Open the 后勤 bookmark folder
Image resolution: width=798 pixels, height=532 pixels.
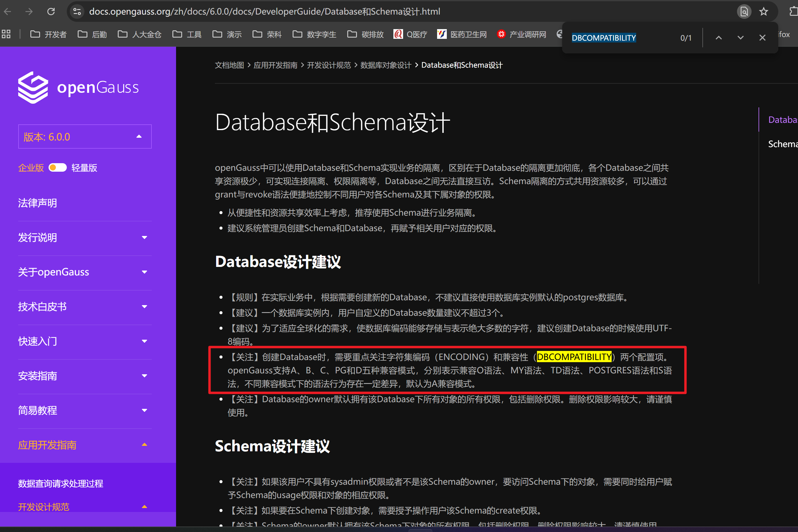92,34
